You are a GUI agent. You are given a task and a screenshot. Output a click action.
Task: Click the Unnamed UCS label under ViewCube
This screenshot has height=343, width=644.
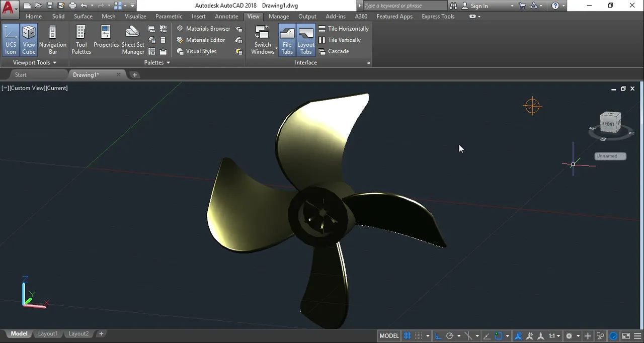(x=610, y=156)
